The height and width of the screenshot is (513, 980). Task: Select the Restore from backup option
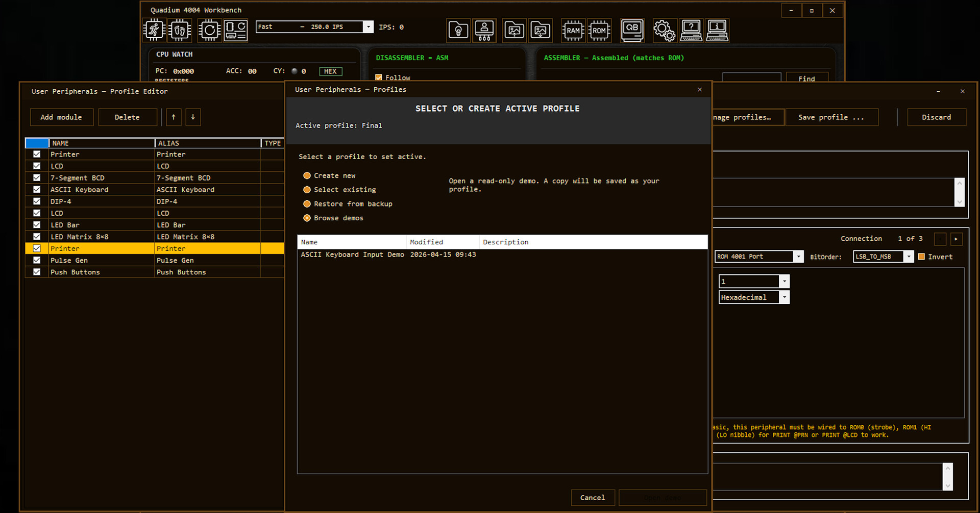307,204
